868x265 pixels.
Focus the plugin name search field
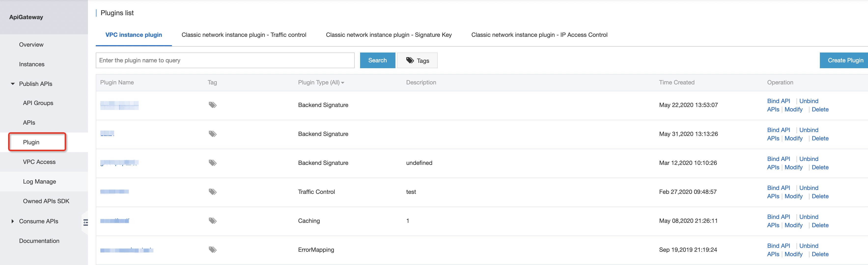click(225, 61)
